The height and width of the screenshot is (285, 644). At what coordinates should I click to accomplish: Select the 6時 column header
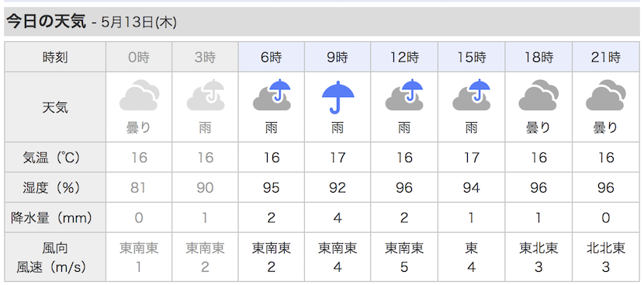click(x=272, y=57)
